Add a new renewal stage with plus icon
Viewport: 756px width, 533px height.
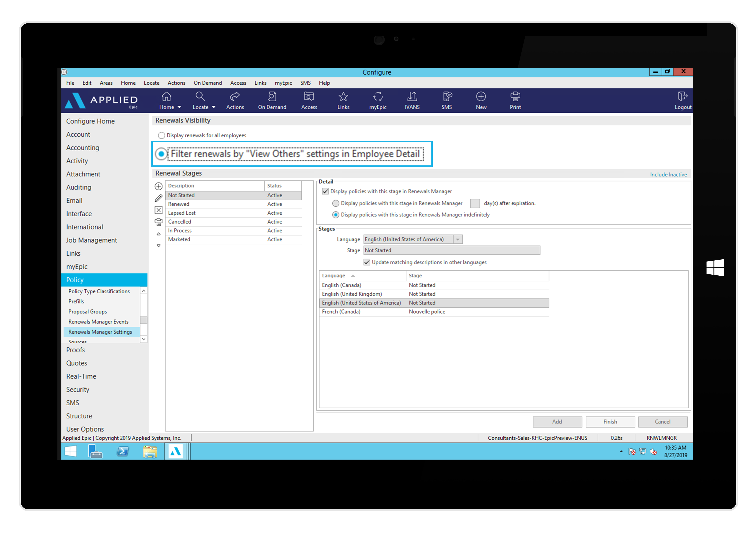(x=158, y=186)
